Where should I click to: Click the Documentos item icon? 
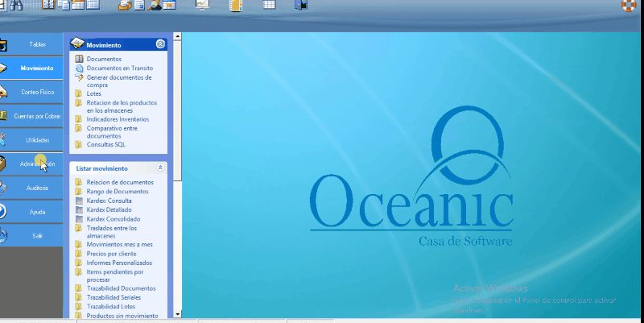79,59
